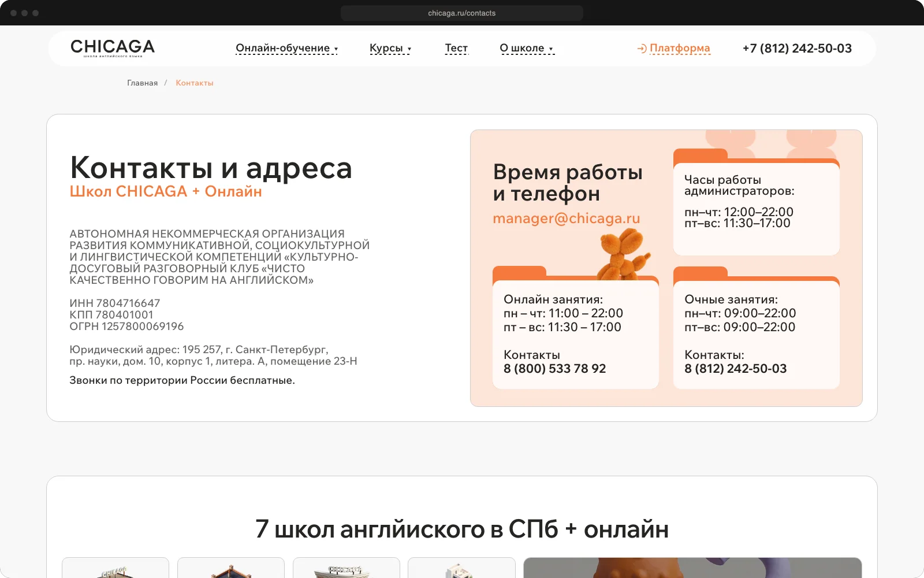924x578 pixels.
Task: Click the orange balloon dog figure
Action: click(623, 254)
